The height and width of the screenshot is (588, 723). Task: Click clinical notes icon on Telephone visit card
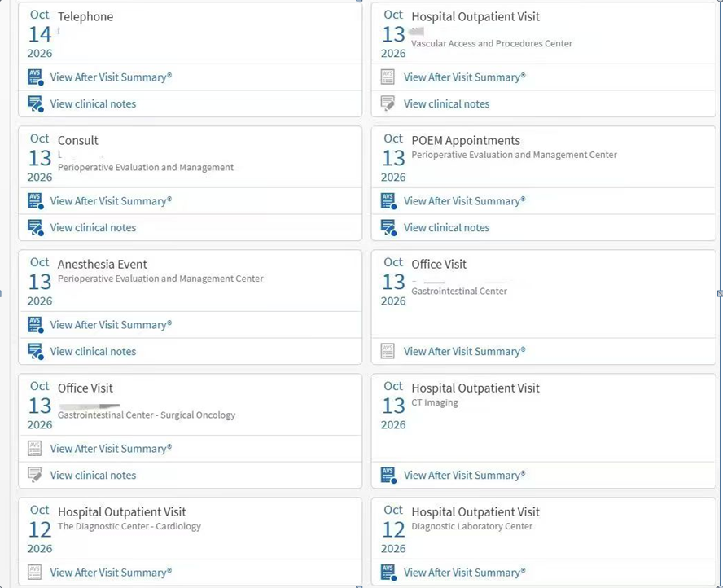pyautogui.click(x=36, y=103)
